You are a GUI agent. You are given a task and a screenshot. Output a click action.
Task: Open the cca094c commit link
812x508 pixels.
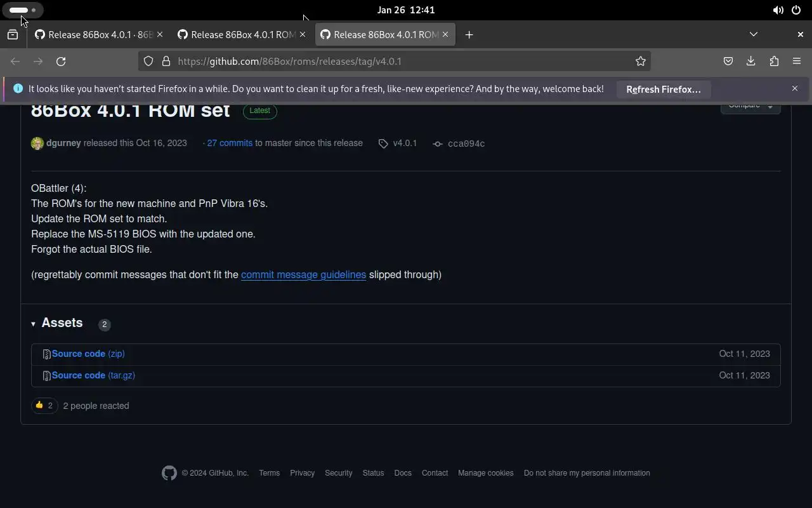point(466,144)
